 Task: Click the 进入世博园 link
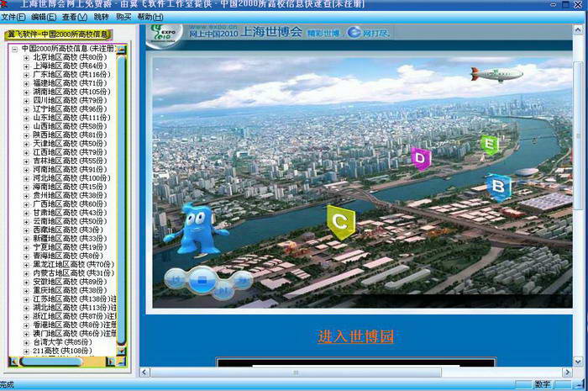click(x=355, y=336)
